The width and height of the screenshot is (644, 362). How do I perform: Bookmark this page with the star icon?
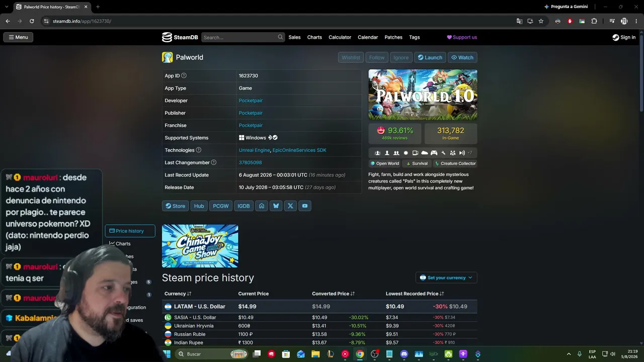[x=541, y=21]
